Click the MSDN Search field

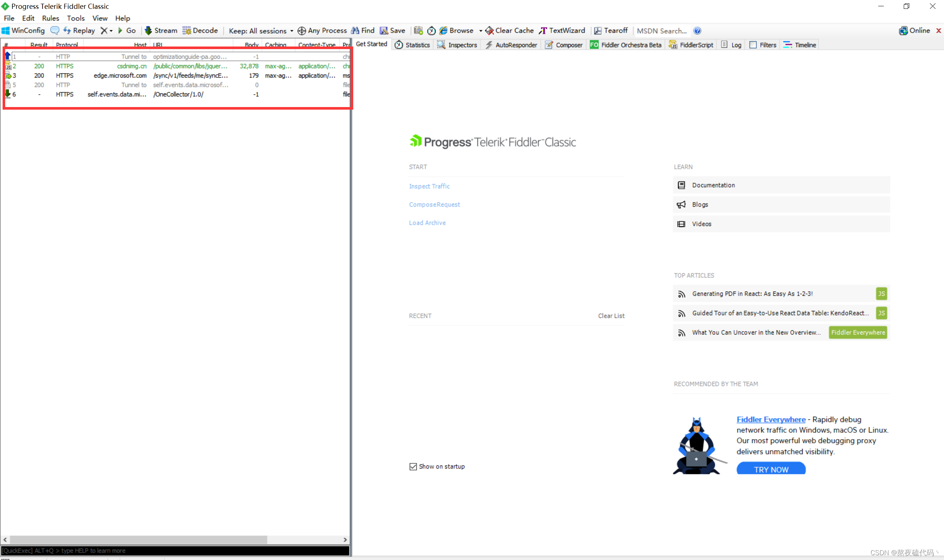coord(662,31)
